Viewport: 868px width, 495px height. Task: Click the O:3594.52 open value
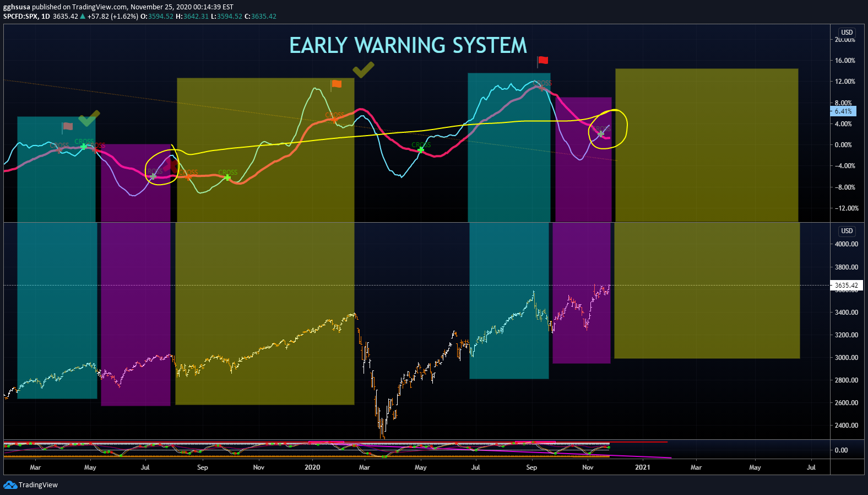tap(157, 17)
